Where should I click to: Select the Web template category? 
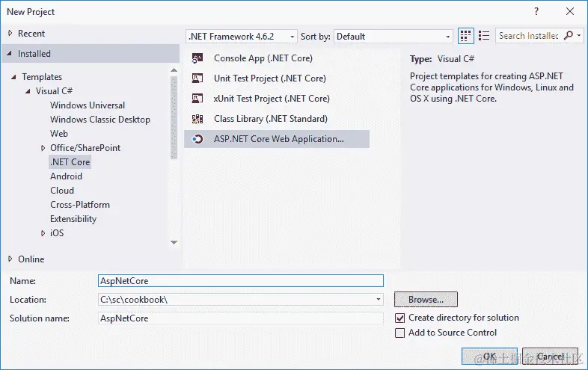59,134
